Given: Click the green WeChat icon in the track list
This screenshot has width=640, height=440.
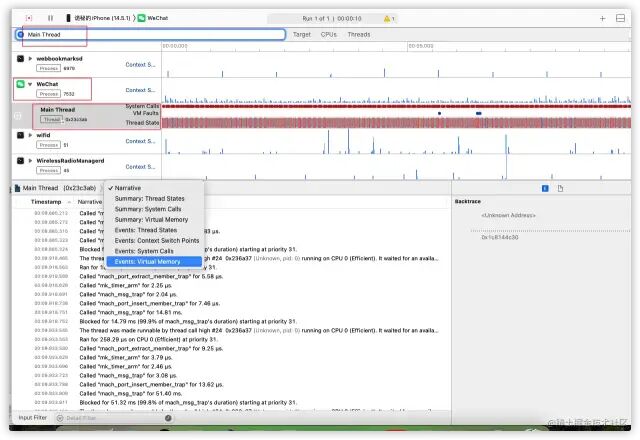Looking at the screenshot, I should point(20,84).
